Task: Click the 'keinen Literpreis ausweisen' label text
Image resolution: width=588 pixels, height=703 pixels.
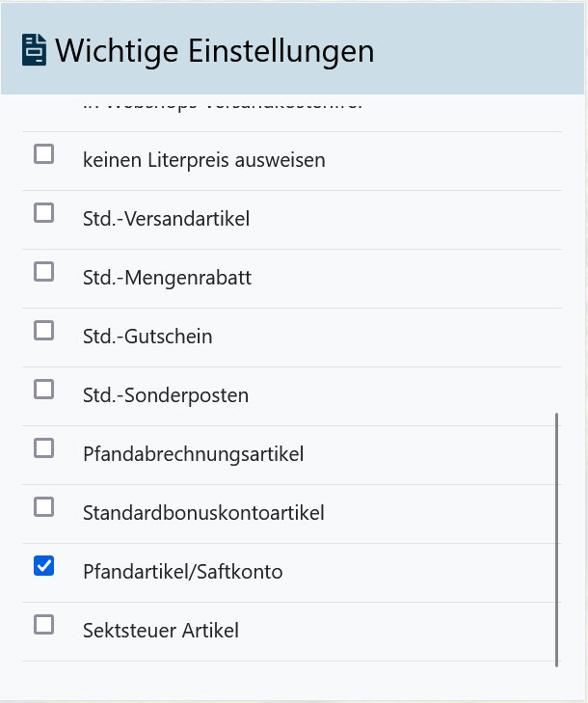Action: [204, 160]
